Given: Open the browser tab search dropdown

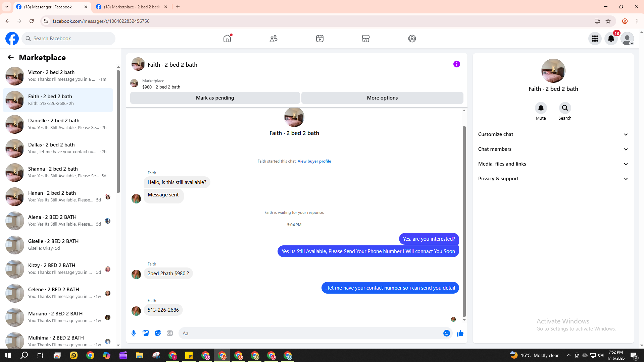Looking at the screenshot, I should (7, 7).
